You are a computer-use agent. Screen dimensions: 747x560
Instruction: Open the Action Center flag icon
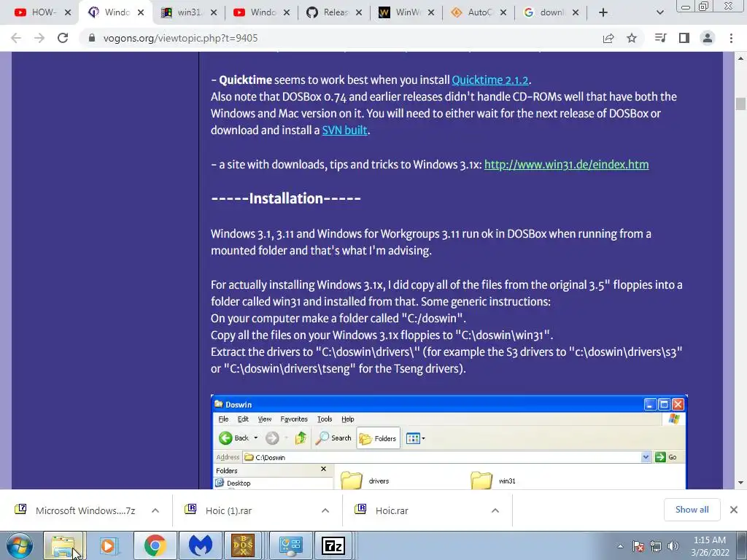click(638, 547)
